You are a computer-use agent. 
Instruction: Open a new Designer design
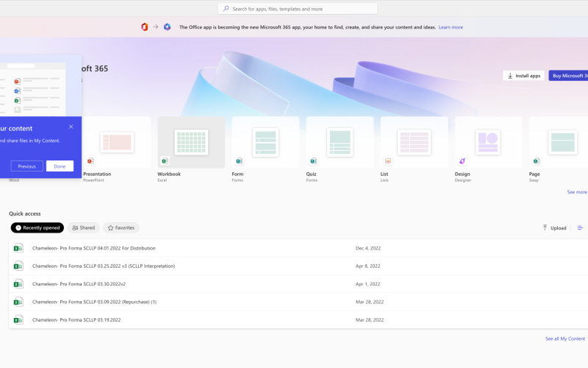[488, 142]
